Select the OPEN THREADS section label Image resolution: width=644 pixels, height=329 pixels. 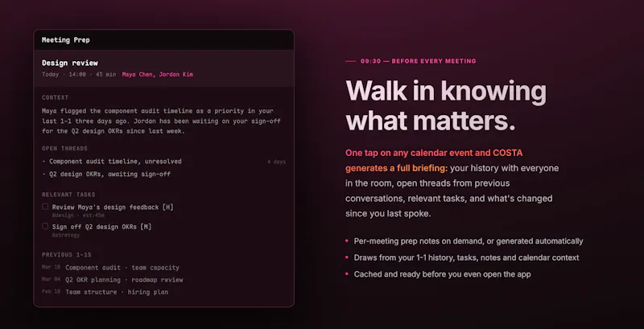pos(64,149)
